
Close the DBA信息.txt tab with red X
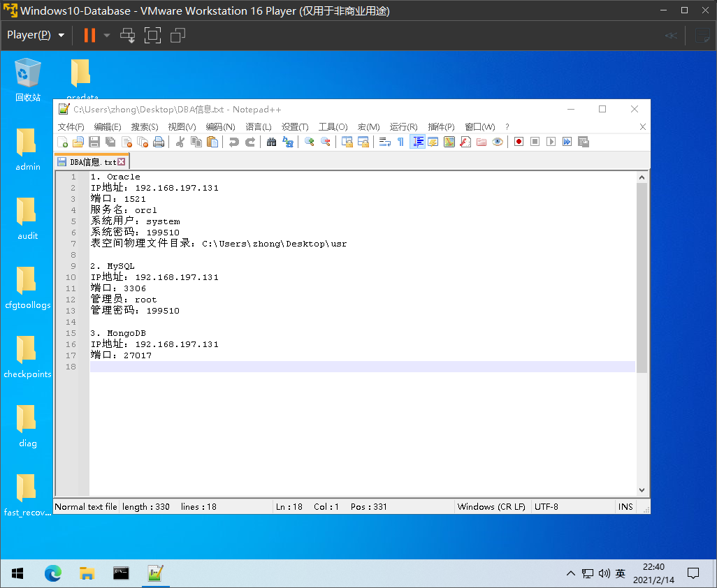[121, 162]
